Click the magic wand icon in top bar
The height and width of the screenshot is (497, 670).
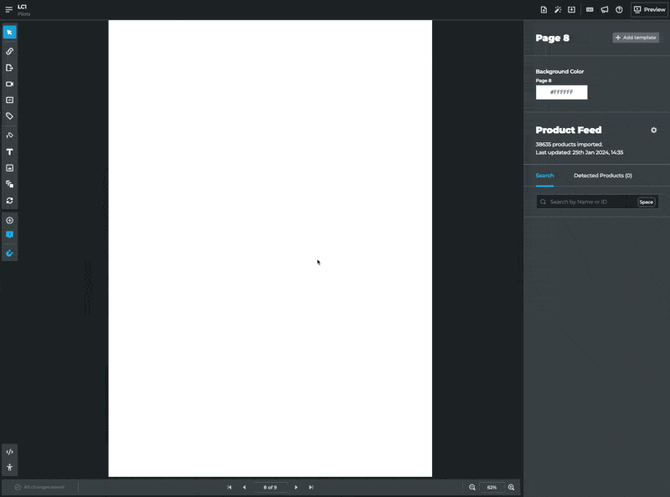click(x=558, y=10)
